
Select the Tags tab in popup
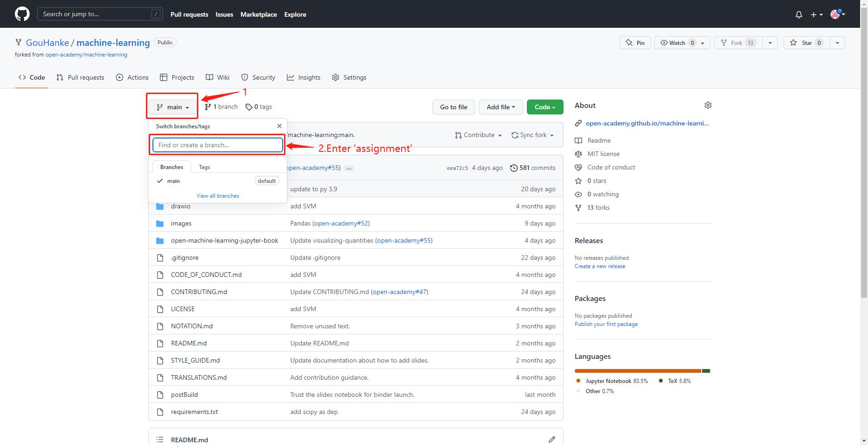pos(204,167)
